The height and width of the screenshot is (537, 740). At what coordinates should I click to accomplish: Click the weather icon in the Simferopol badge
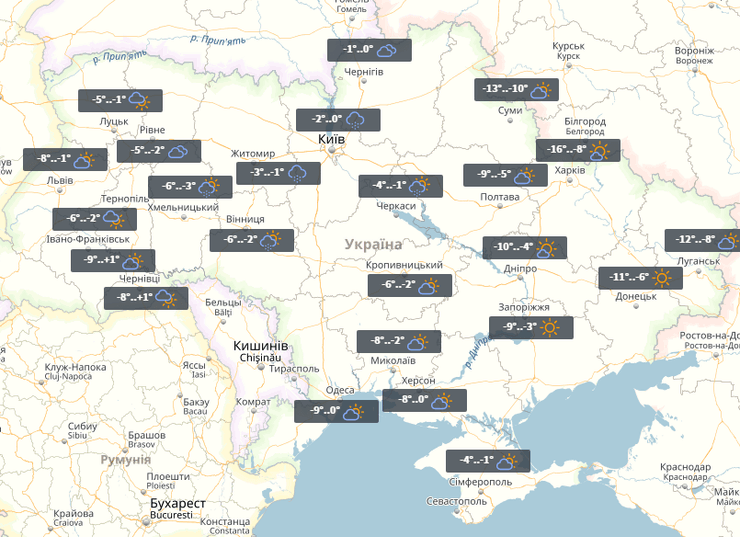pos(507,461)
